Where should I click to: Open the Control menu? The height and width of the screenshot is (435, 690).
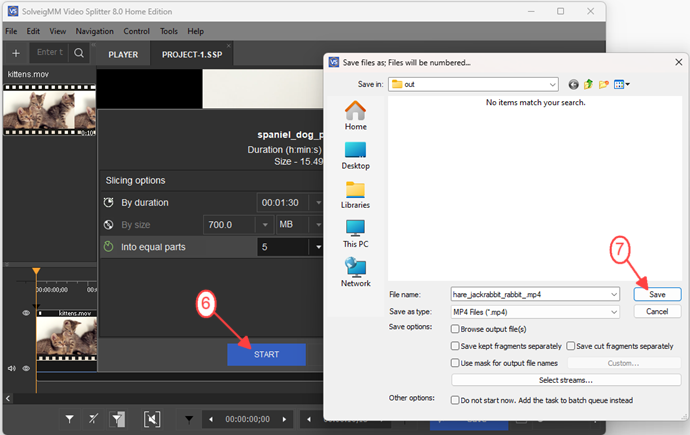pyautogui.click(x=136, y=31)
